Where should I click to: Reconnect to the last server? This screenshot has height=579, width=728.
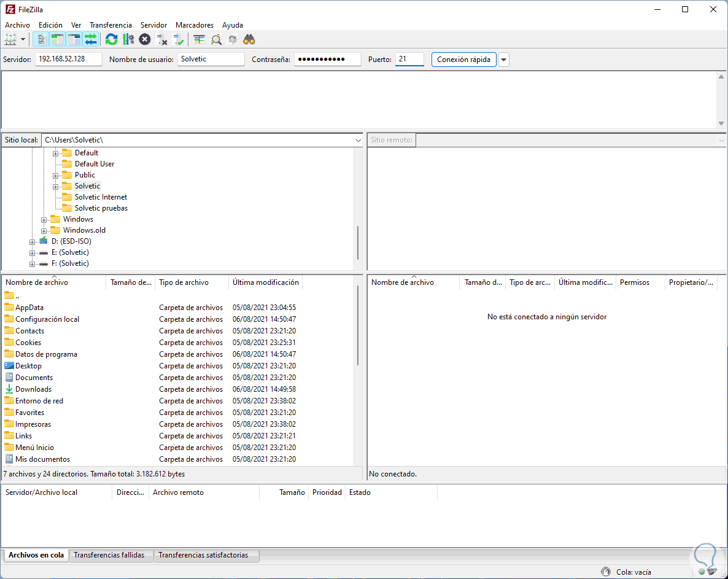(178, 39)
